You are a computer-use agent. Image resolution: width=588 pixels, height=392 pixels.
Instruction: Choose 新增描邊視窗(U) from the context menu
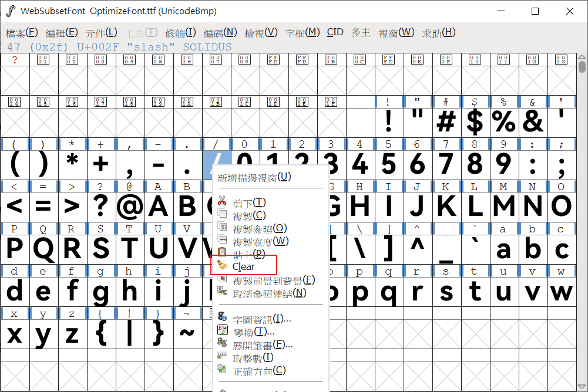pos(254,177)
